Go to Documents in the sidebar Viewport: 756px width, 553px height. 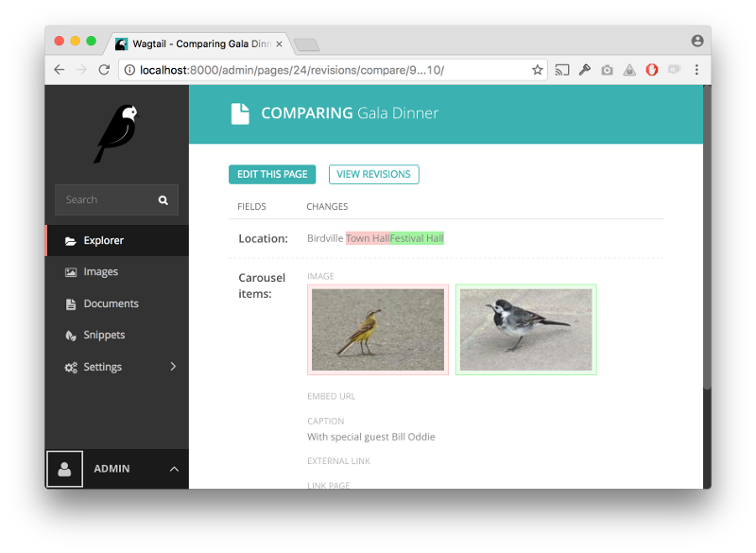click(x=111, y=303)
